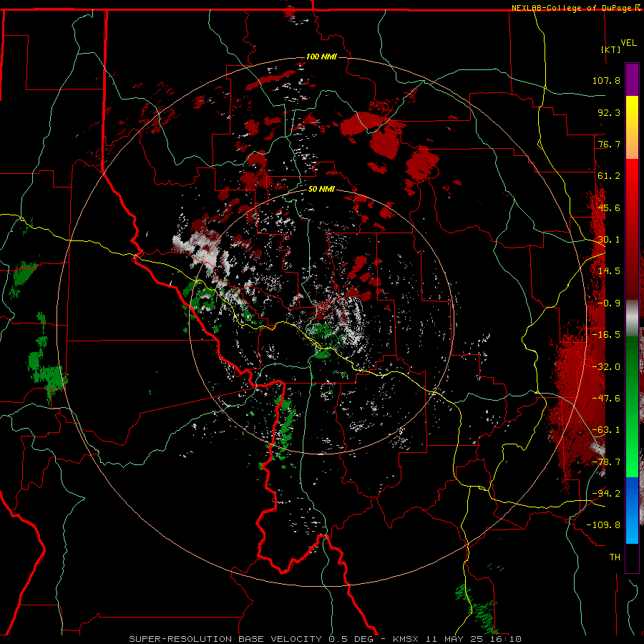Pick the purple segment atop the color bar
The height and width of the screenshot is (644, 644).
coord(632,79)
